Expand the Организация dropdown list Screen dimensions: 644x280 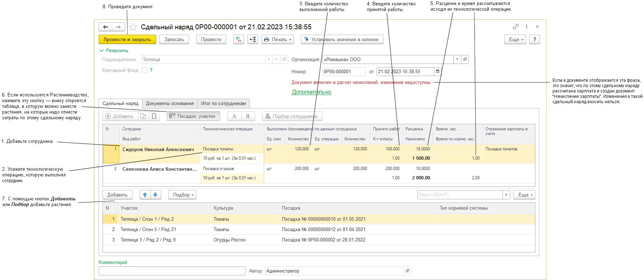click(x=457, y=60)
